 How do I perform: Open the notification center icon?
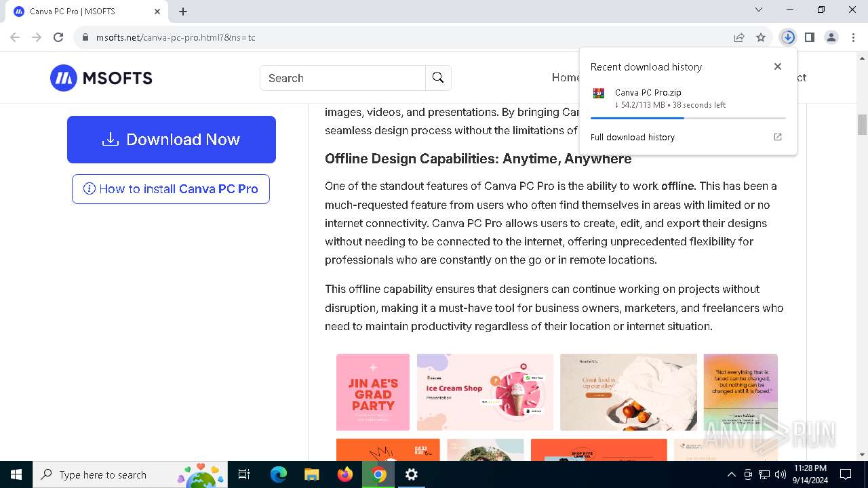tap(846, 474)
